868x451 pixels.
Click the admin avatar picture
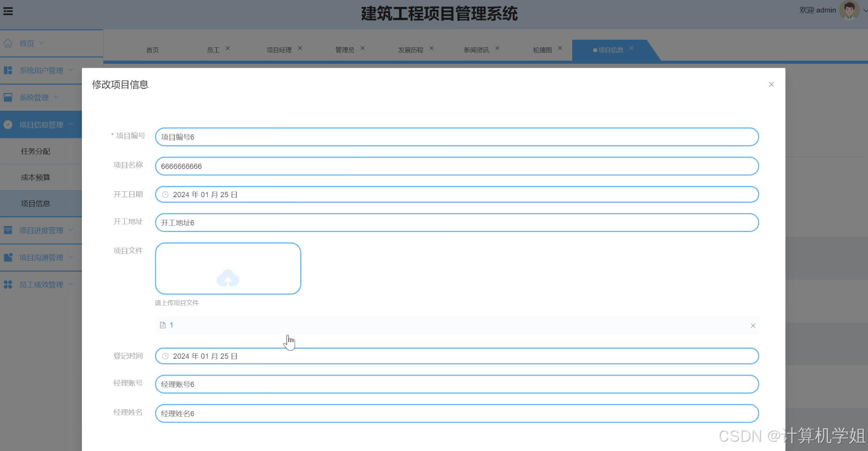(849, 10)
